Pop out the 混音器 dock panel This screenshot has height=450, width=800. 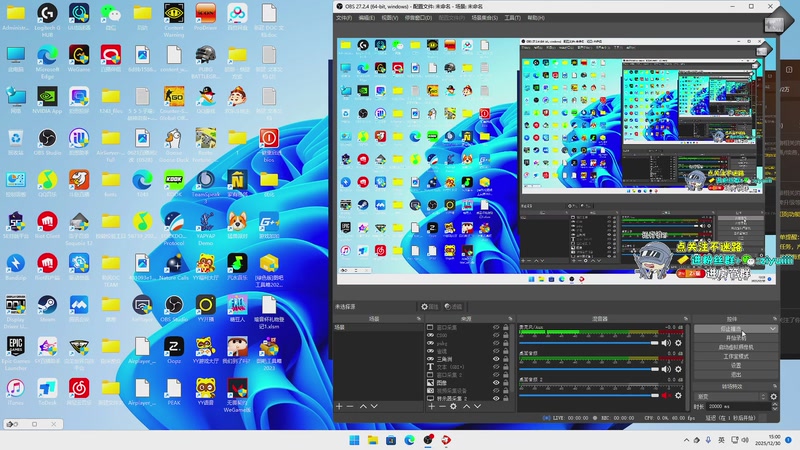click(x=686, y=319)
